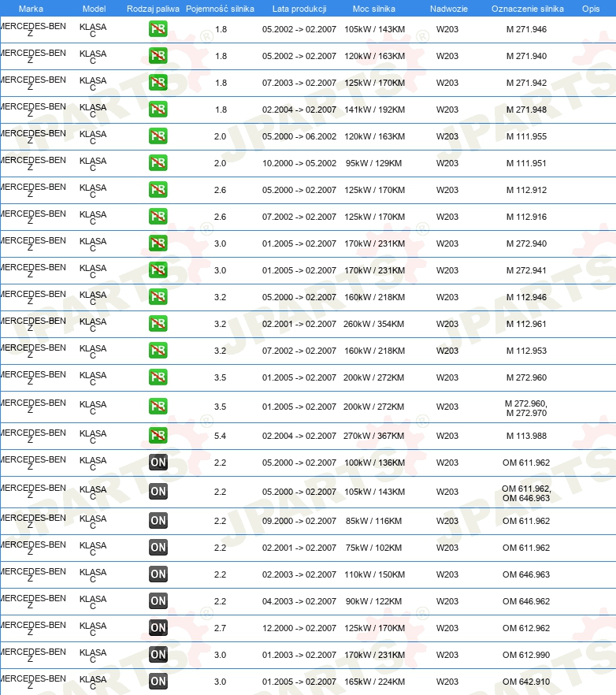This screenshot has height=695, width=616.
Task: Click petrol icon in M 271.942 row
Action: tap(158, 83)
